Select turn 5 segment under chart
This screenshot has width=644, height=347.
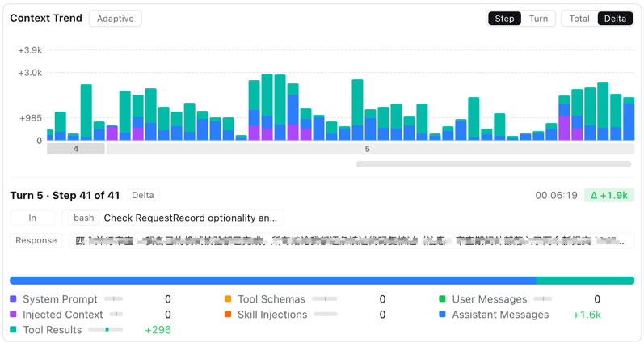point(369,149)
